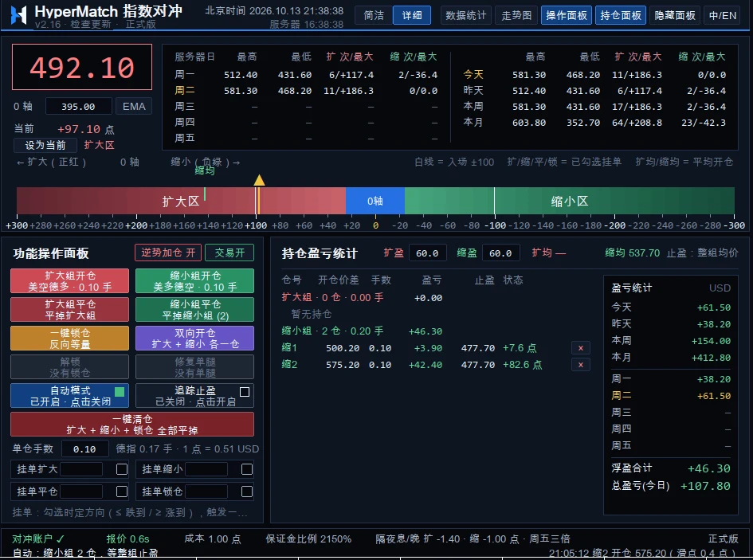Switch to 简洁 view mode

[x=374, y=15]
